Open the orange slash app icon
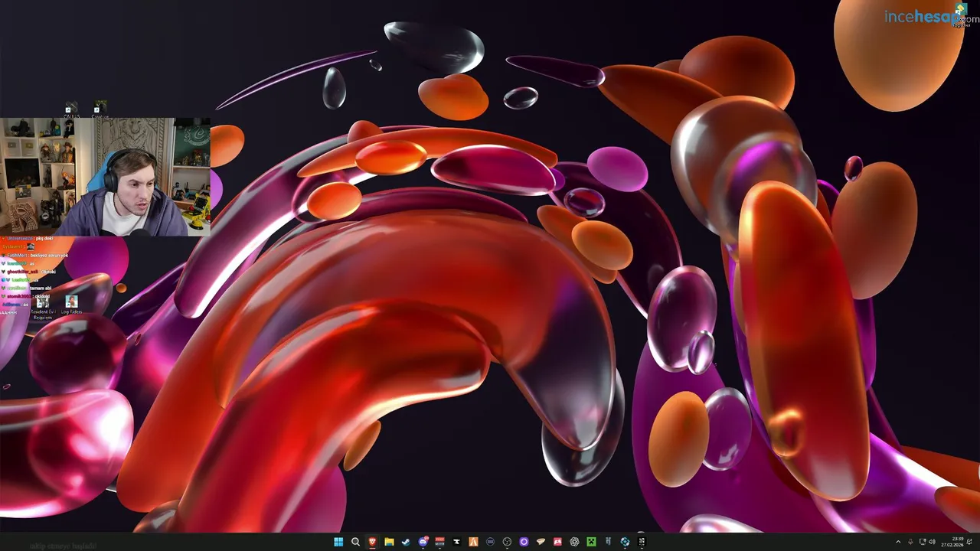980x551 pixels. coord(473,542)
